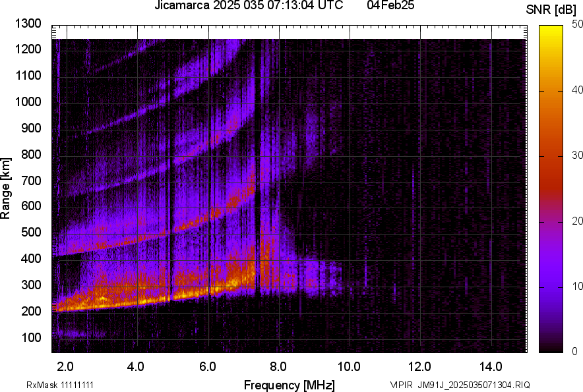Image resolution: width=583 pixels, height=392 pixels.
Task: Click the 'RxMask 11111111' footer text
Action: coord(60,385)
